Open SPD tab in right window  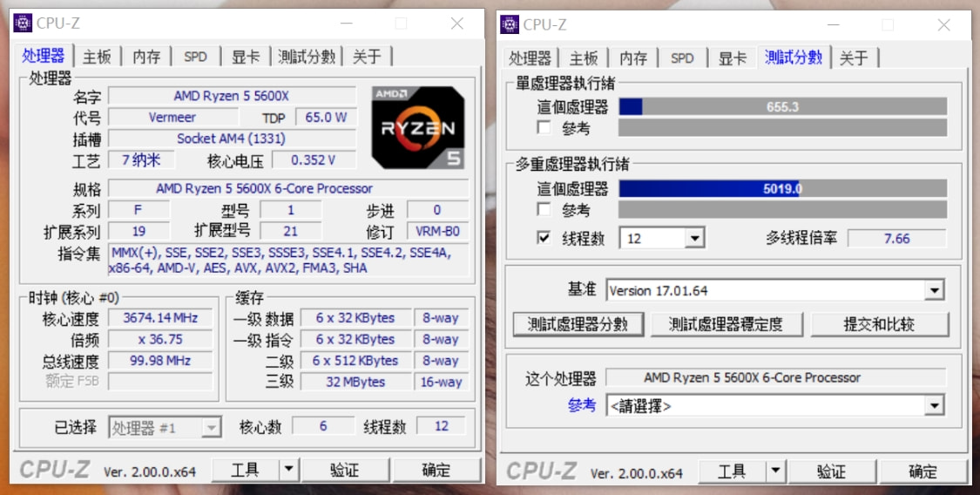tap(682, 58)
